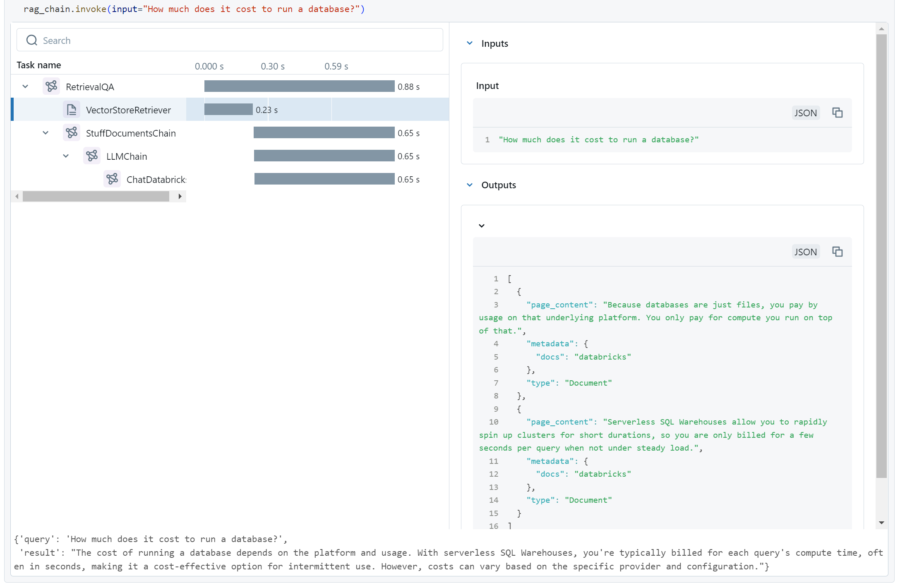Click the search magnifier icon
The width and height of the screenshot is (900, 588).
(32, 40)
